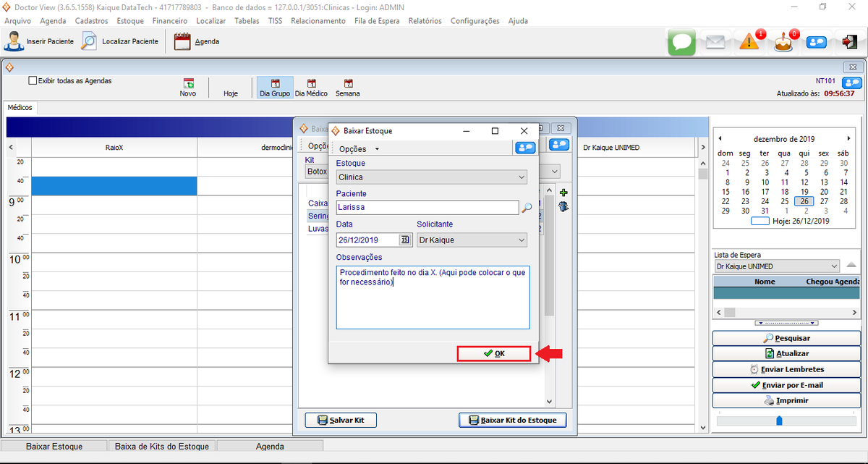Open the Data field calendar picker
The height and width of the screenshot is (464, 868).
tap(404, 240)
